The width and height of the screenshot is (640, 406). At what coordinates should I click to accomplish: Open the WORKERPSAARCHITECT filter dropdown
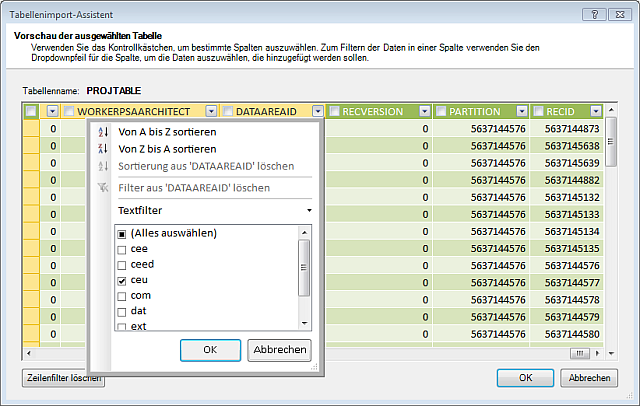click(x=212, y=111)
